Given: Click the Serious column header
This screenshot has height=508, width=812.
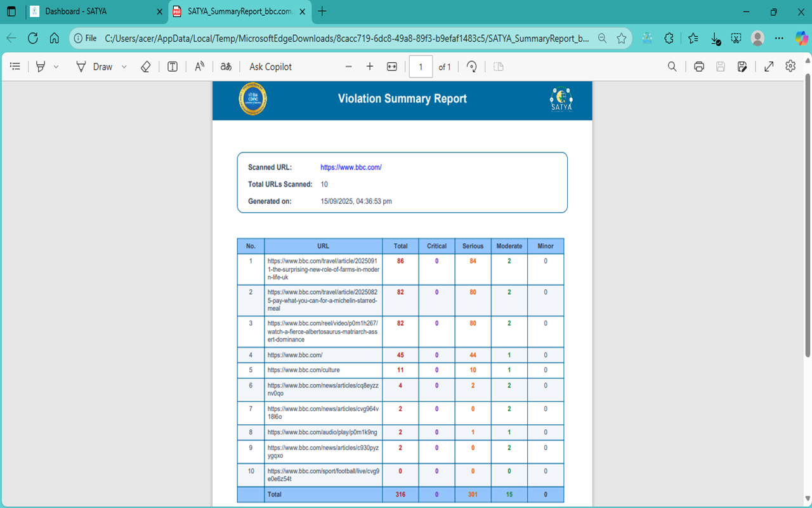Looking at the screenshot, I should click(x=473, y=246).
